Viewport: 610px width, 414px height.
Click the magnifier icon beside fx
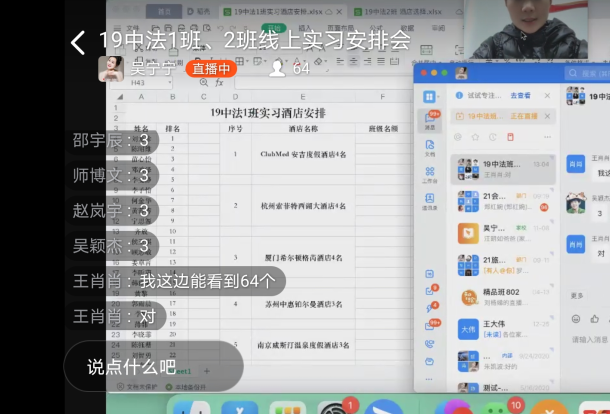point(204,82)
